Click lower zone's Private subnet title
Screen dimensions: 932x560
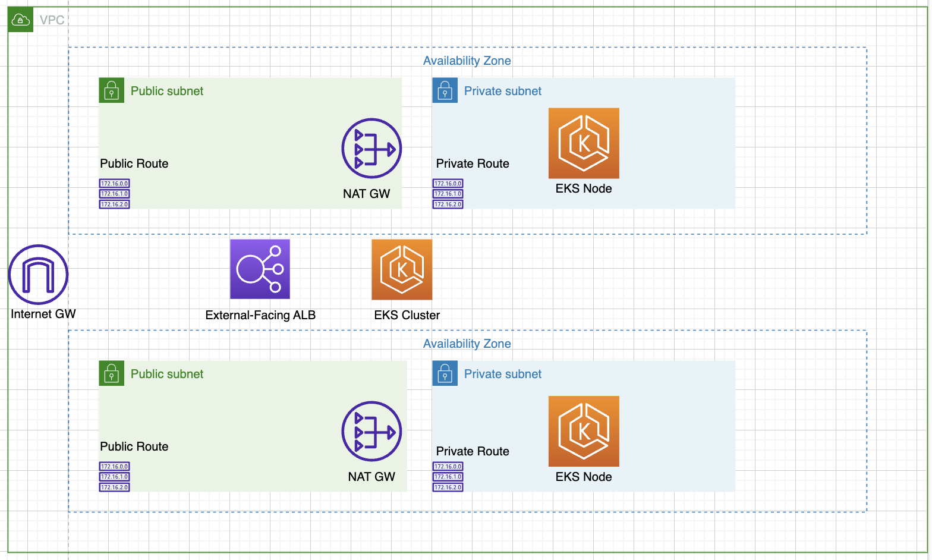[x=503, y=374]
